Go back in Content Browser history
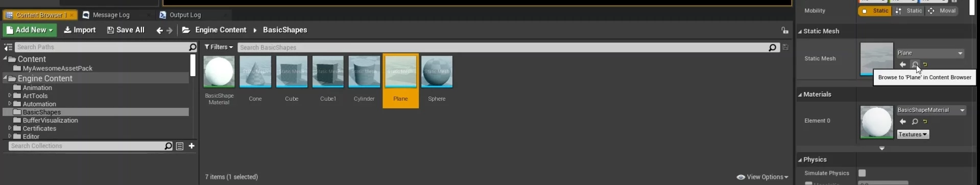Viewport: 980px width, 185px height. [159, 31]
